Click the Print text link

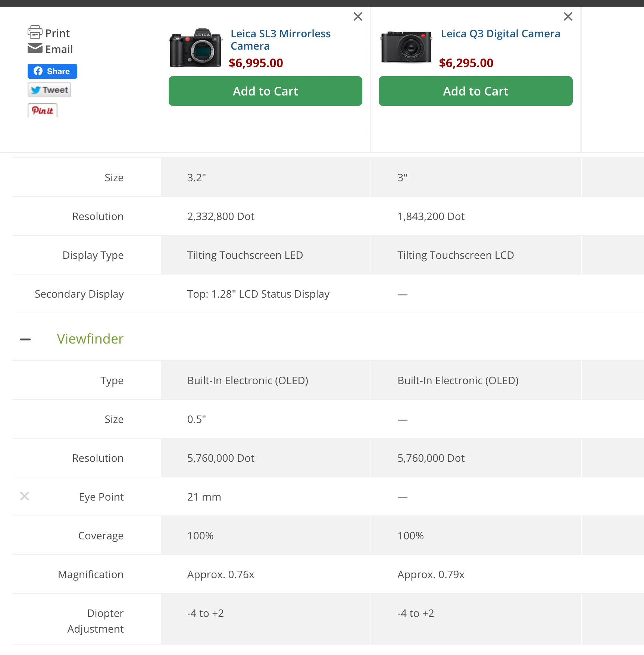pyautogui.click(x=57, y=33)
